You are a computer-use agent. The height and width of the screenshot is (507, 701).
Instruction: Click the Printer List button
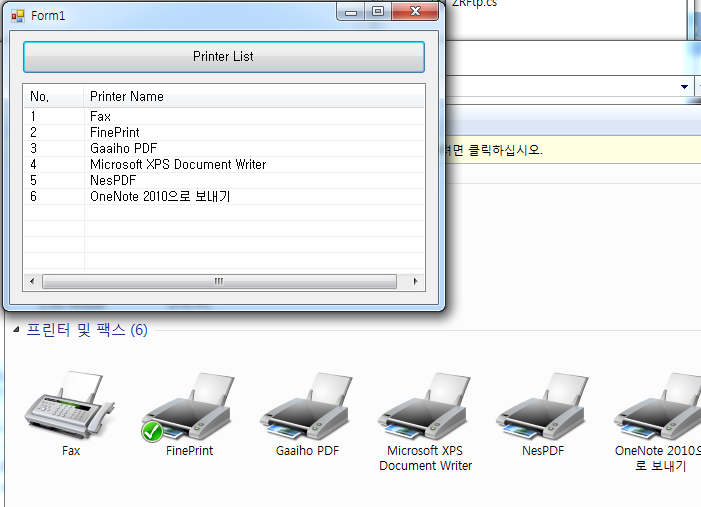224,57
